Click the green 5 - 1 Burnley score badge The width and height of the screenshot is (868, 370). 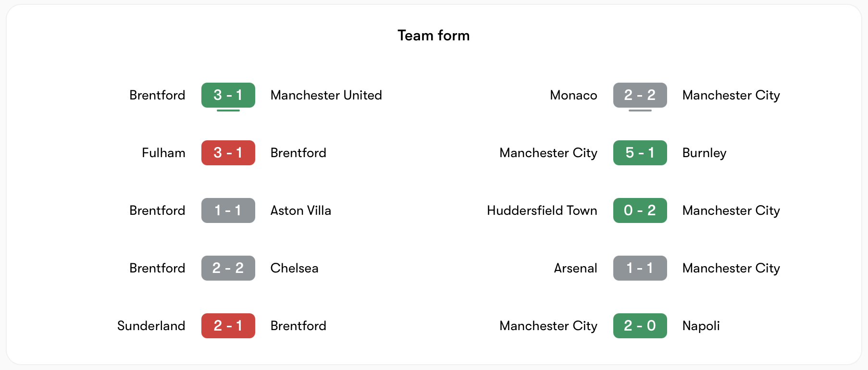(640, 153)
